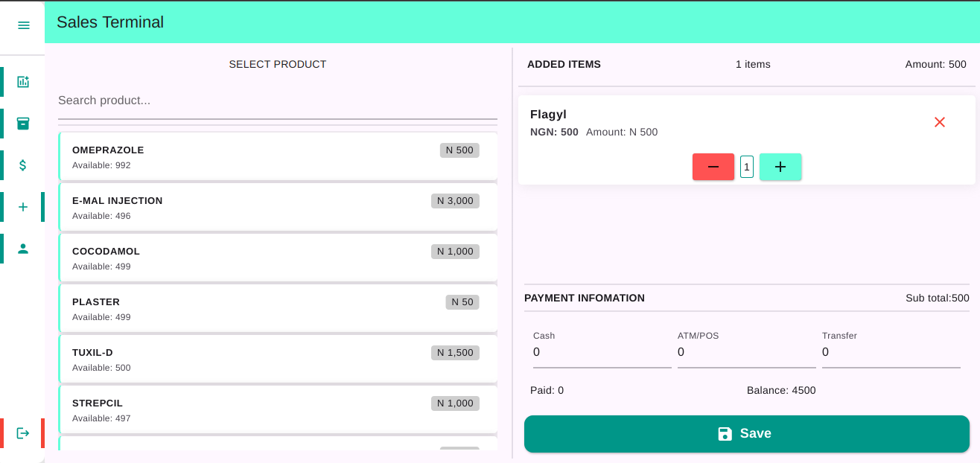Screen dimensions: 980x463
Task: Increase Flagyl quantity with plus button
Action: coord(780,167)
